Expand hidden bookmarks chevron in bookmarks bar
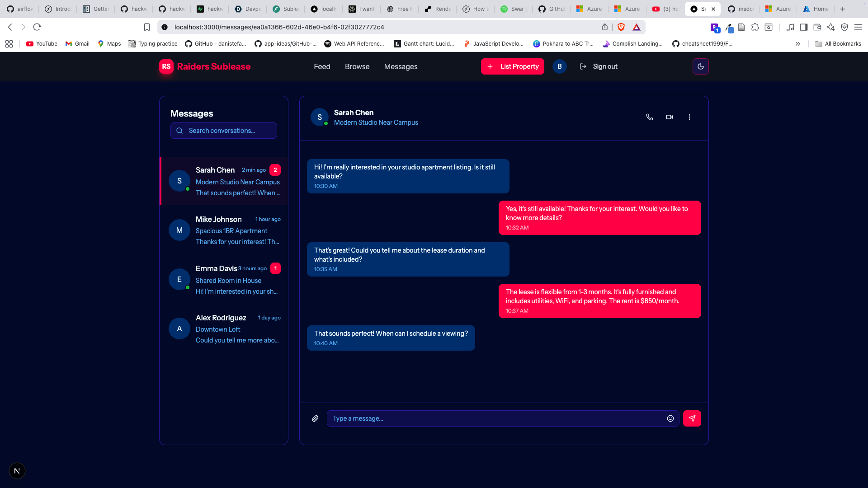The height and width of the screenshot is (488, 868). pyautogui.click(x=798, y=44)
